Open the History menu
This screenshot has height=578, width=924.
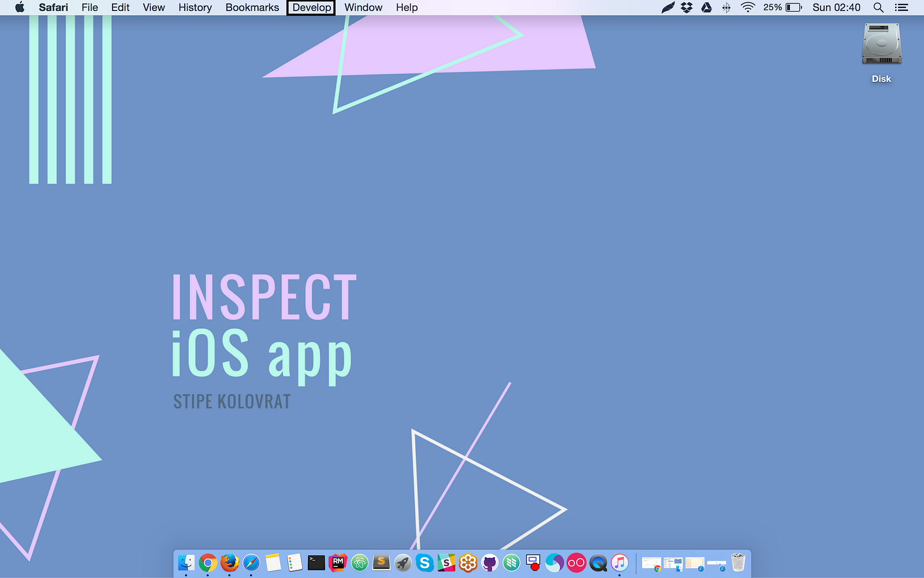pyautogui.click(x=195, y=8)
